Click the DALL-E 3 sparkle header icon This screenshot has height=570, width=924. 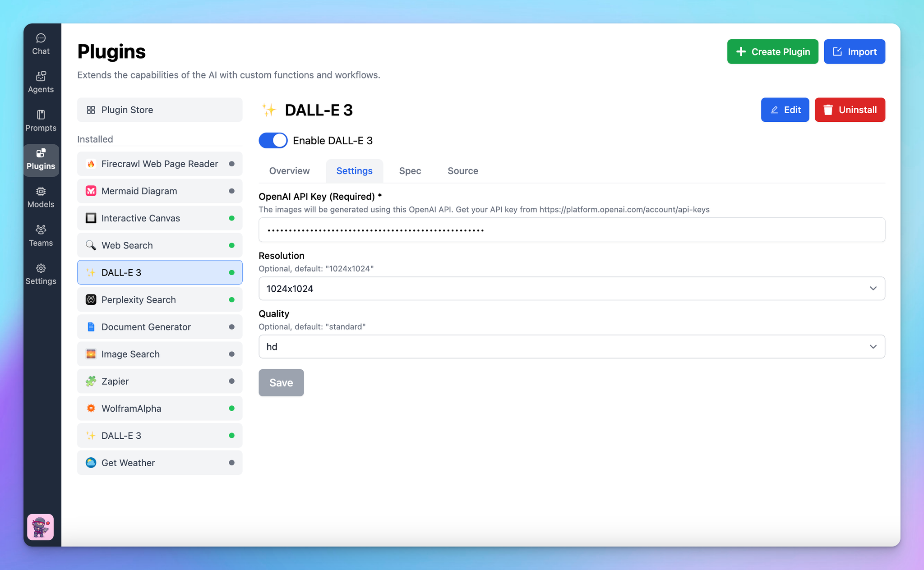pos(269,110)
